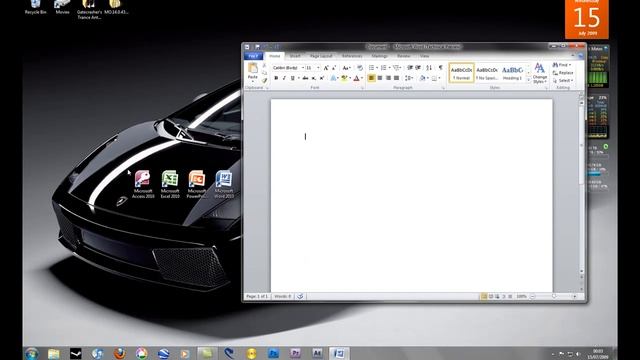Toggle Italic formatting
Image resolution: width=640 pixels, height=360 pixels.
click(x=284, y=78)
